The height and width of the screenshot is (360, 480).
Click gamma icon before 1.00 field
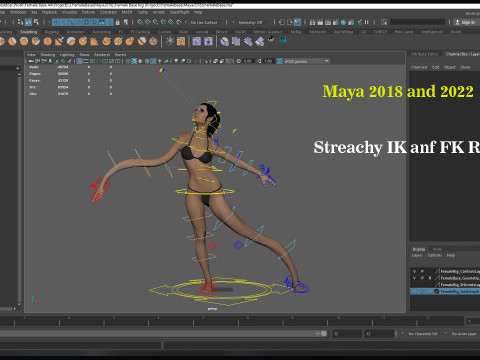[259, 61]
